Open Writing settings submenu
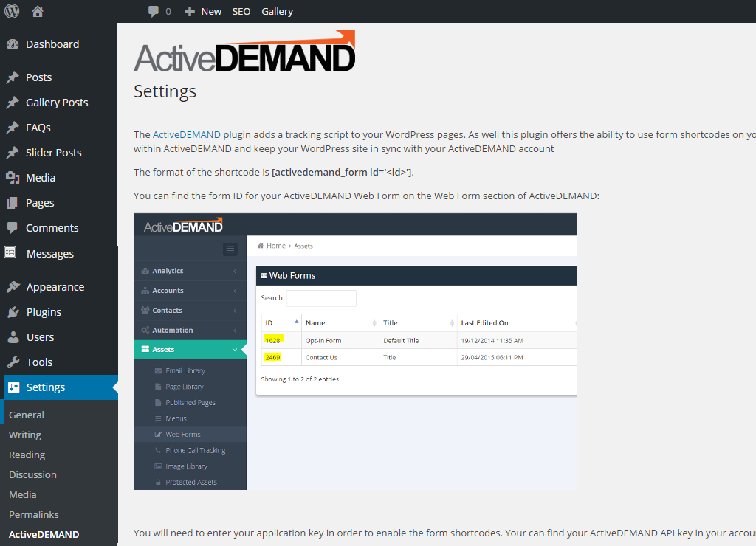Viewport: 756px width, 546px height. click(x=25, y=435)
